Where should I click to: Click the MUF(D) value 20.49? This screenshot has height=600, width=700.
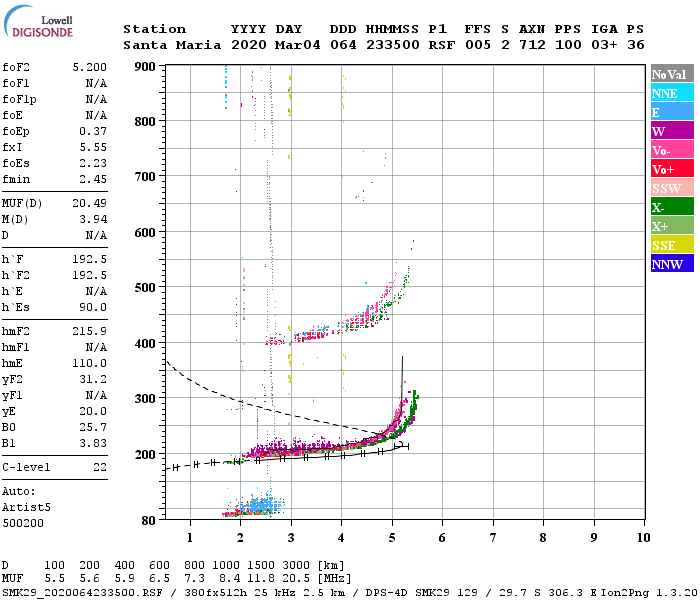(x=90, y=204)
